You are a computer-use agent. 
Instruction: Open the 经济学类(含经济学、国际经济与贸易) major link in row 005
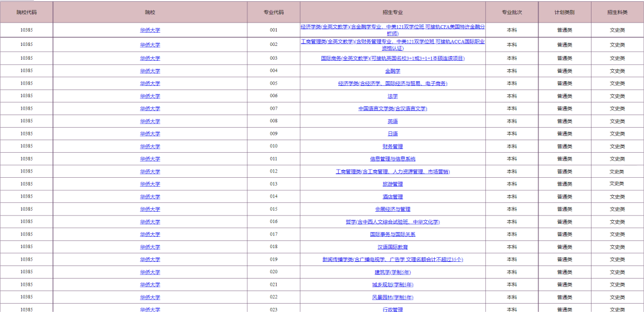point(392,84)
